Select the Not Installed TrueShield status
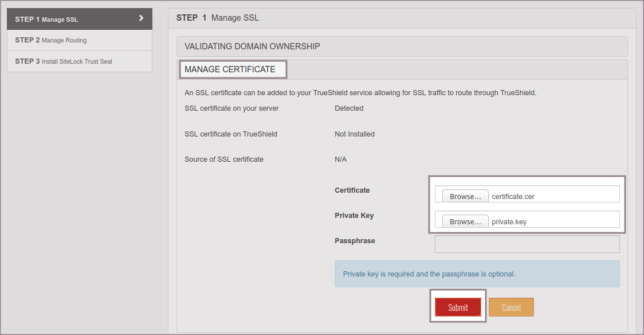Screen dimensions: 644x335 (x=354, y=134)
